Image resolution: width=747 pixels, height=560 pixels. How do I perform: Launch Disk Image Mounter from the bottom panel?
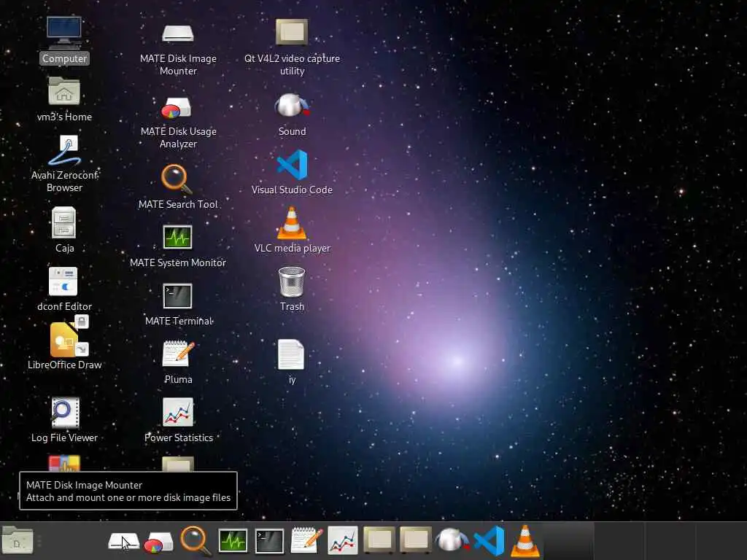point(123,541)
